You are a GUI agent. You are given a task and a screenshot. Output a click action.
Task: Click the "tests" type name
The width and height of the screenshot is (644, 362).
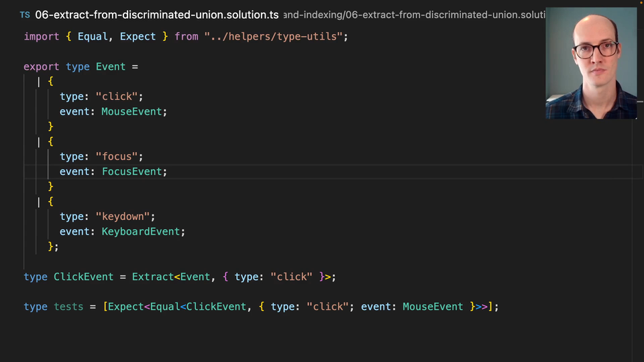(68, 306)
